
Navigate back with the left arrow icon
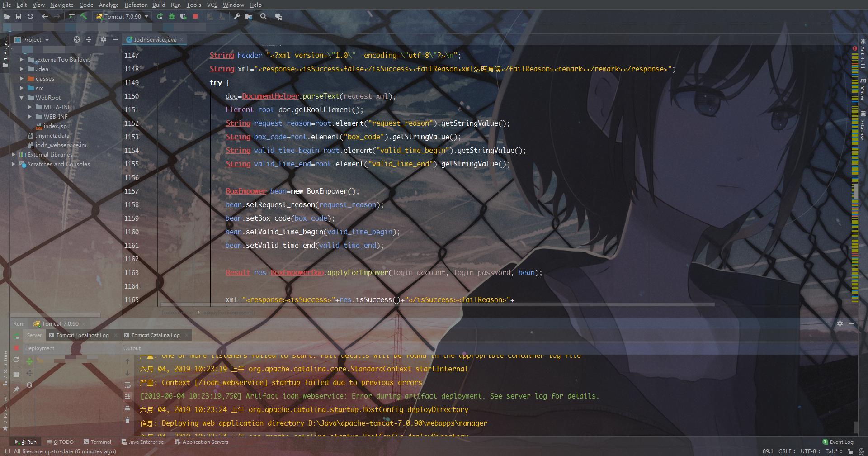tap(45, 16)
